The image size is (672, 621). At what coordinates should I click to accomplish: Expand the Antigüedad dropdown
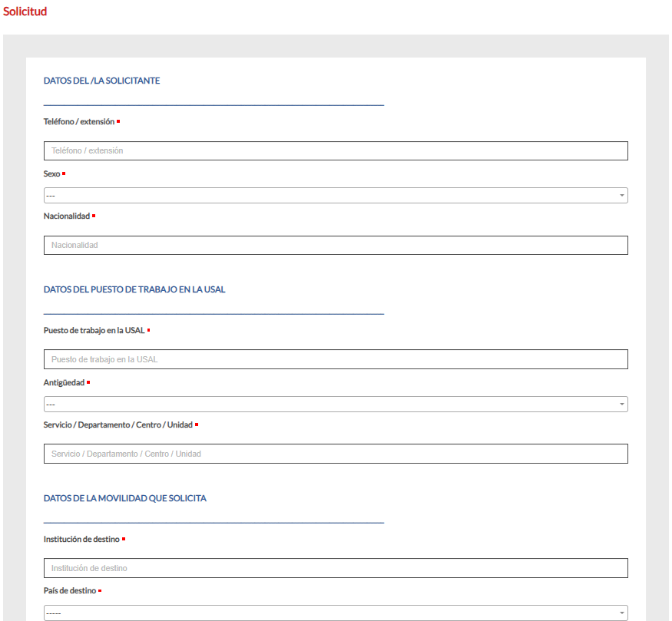336,405
